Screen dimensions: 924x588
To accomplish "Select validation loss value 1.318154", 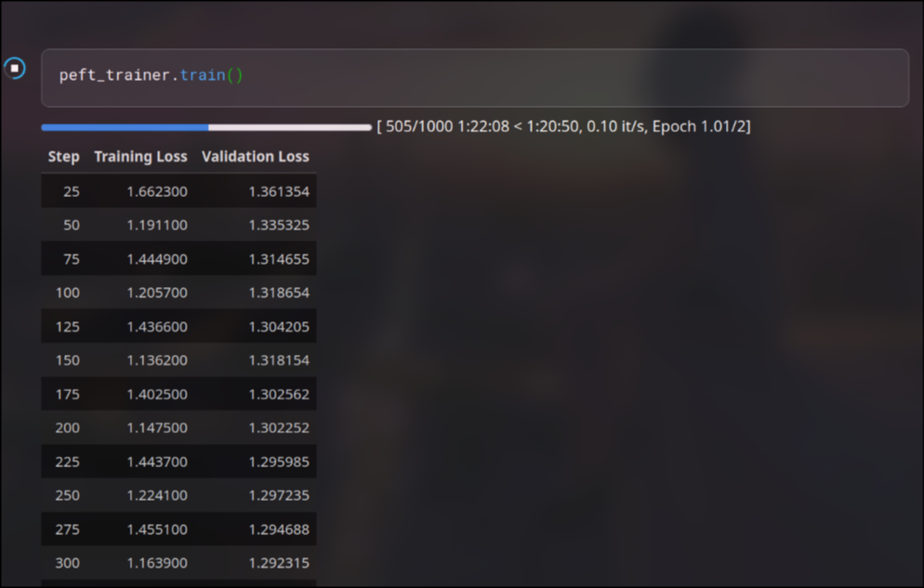I will coord(279,360).
